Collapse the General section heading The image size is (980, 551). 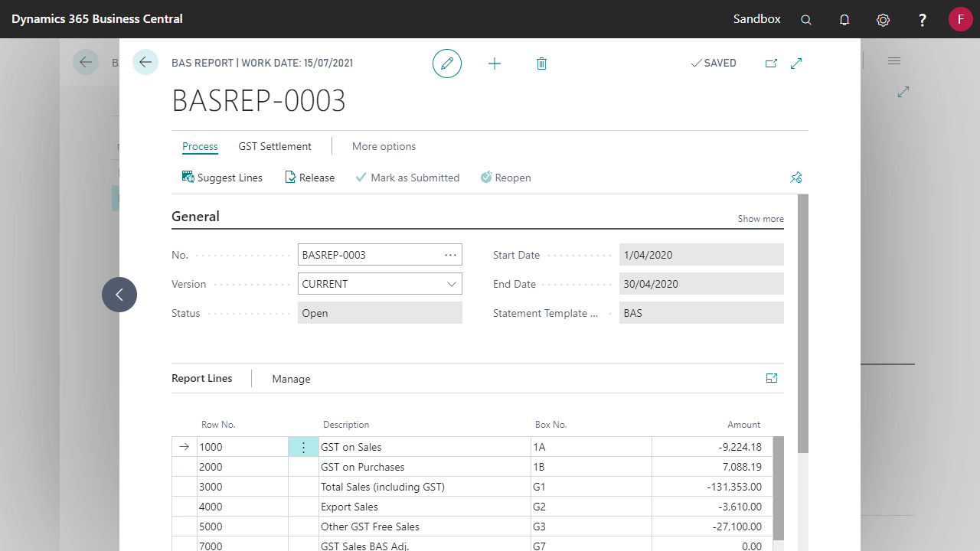point(195,217)
